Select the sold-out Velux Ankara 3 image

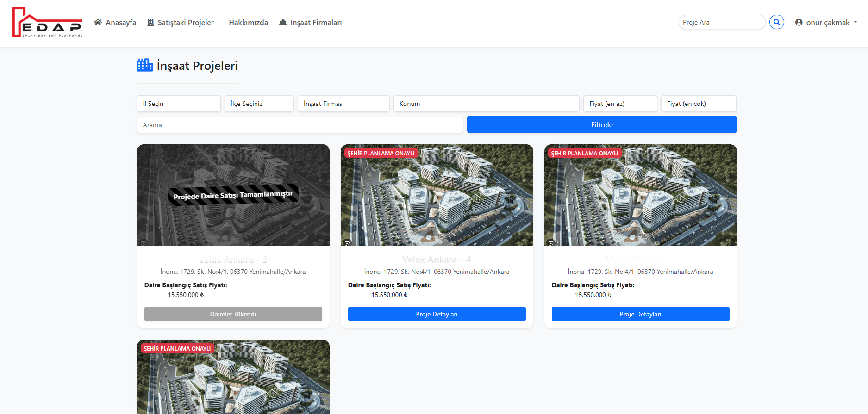[233, 195]
